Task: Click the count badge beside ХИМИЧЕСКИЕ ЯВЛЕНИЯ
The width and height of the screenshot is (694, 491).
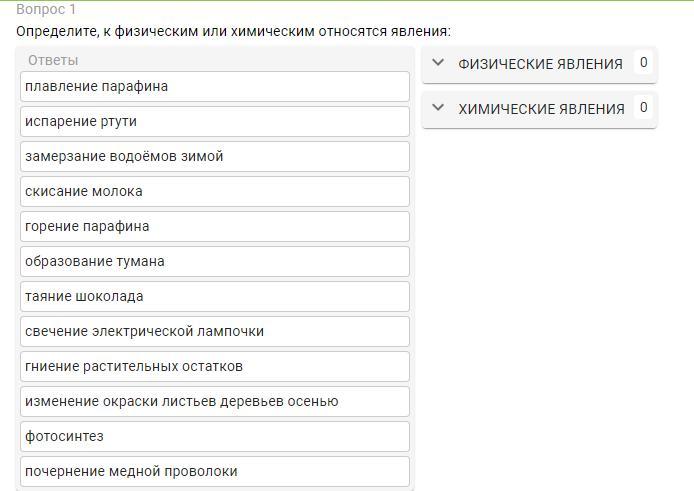Action: click(x=643, y=108)
